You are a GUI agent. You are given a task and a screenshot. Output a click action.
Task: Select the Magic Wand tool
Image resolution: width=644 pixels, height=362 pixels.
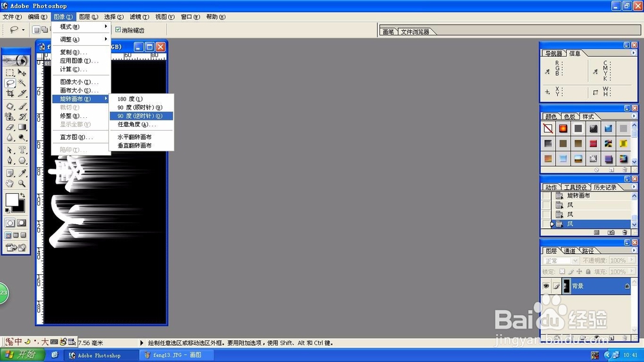tap(22, 83)
